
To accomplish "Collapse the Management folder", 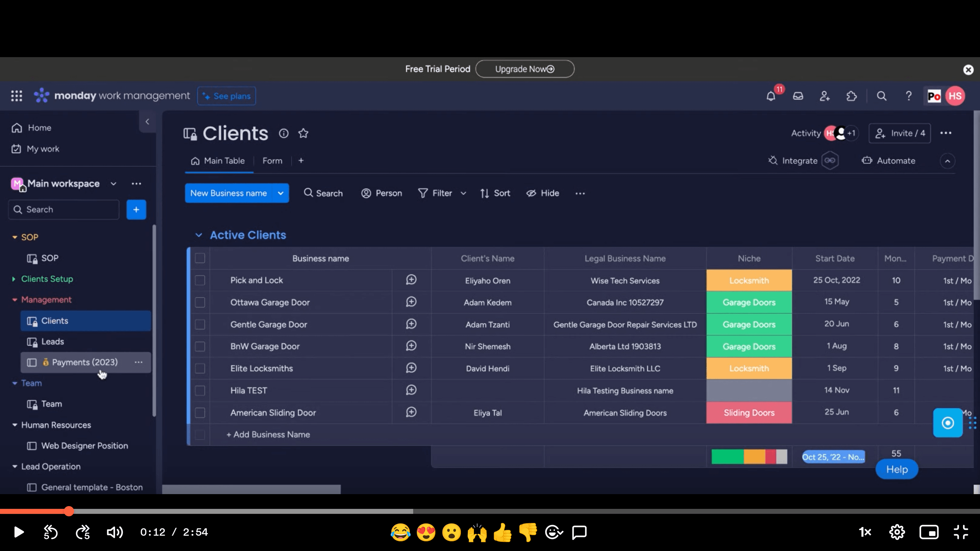I will [15, 300].
